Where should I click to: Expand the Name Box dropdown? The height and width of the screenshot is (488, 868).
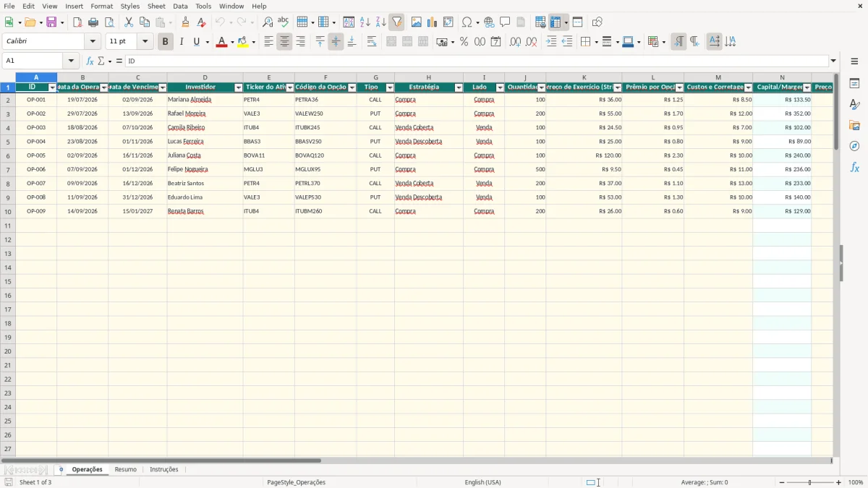point(70,61)
